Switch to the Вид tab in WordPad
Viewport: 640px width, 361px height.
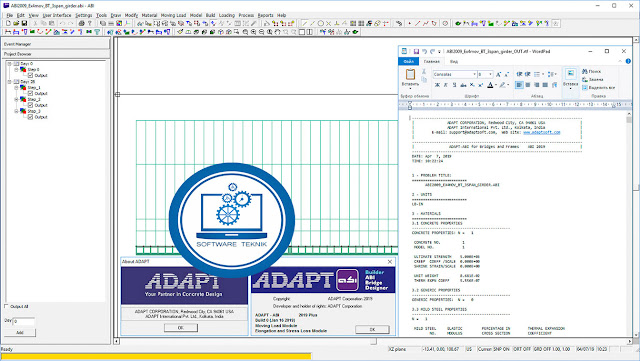click(x=454, y=62)
